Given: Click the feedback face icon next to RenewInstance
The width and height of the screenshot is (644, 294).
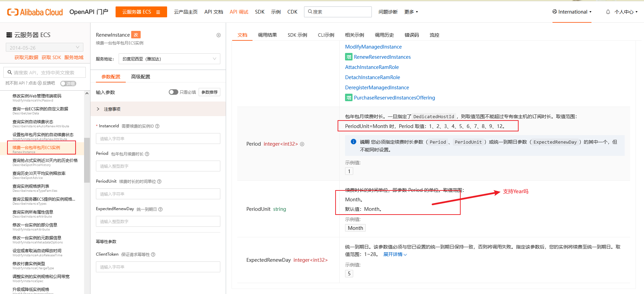Looking at the screenshot, I should (219, 35).
